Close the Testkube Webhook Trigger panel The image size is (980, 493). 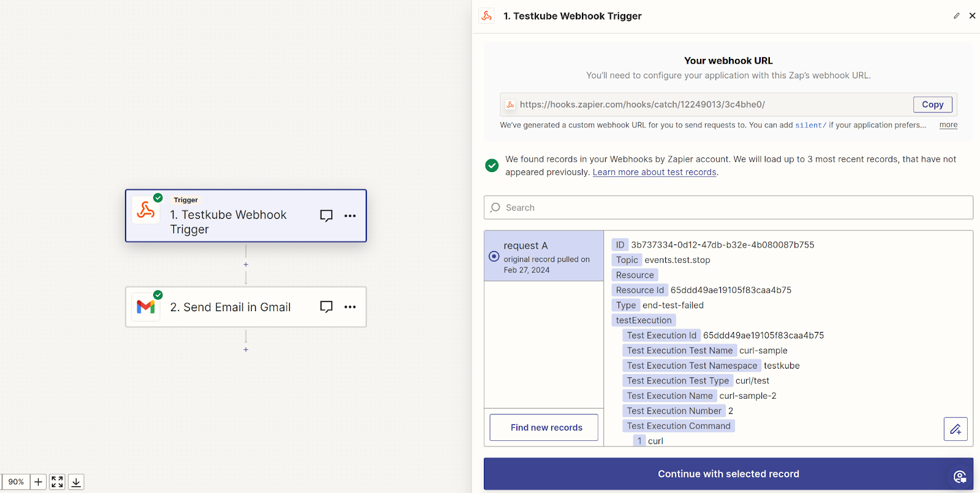point(972,16)
